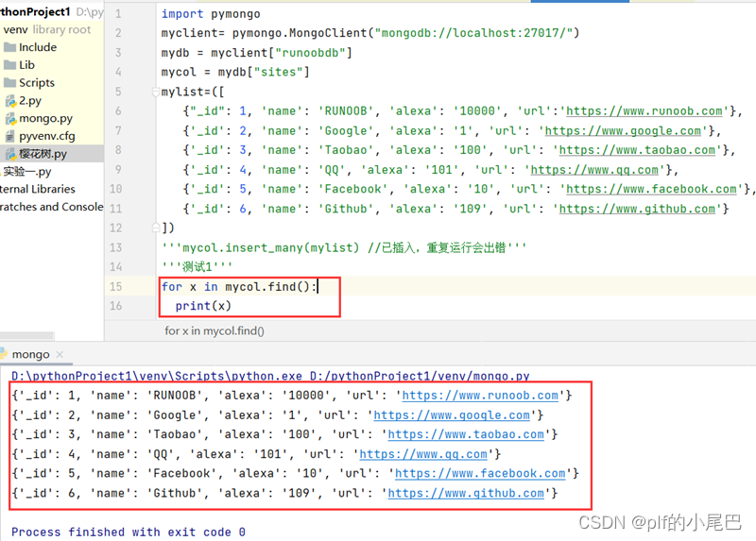Open the Scripts folder in project tree
The height and width of the screenshot is (541, 756).
coord(37,83)
